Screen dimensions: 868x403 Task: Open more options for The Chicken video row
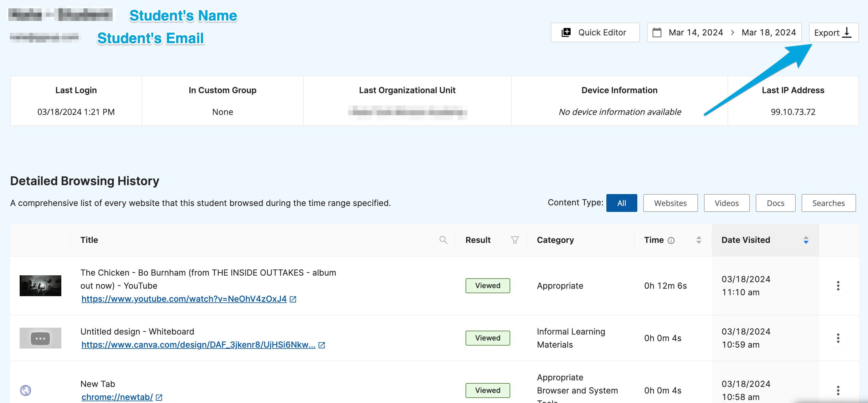pos(838,286)
